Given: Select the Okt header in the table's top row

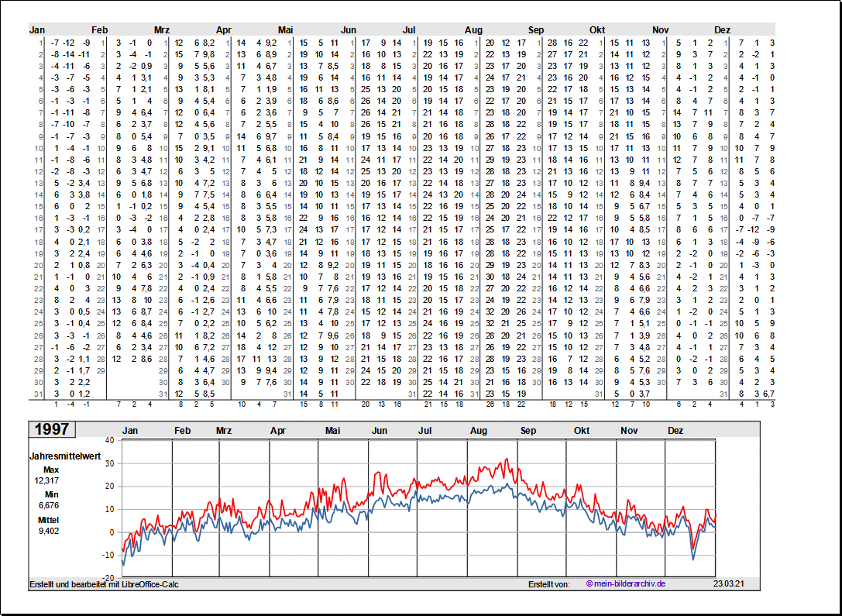Looking at the screenshot, I should tap(597, 29).
